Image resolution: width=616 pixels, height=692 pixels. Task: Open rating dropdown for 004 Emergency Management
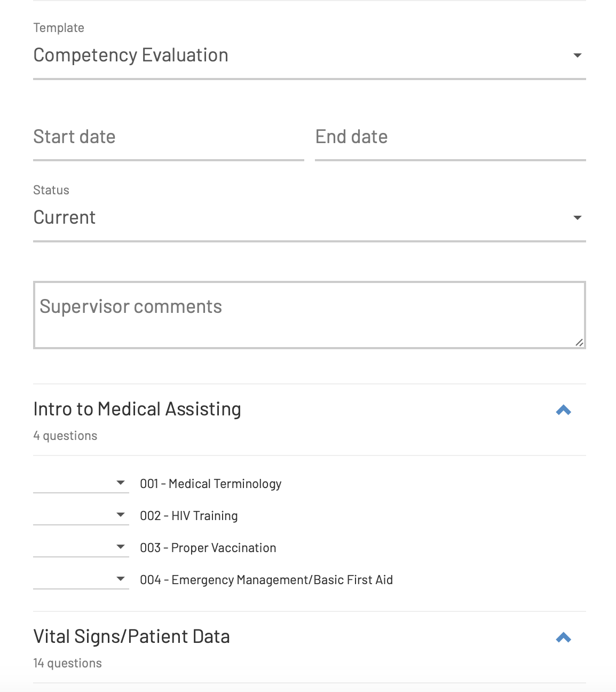[81, 579]
